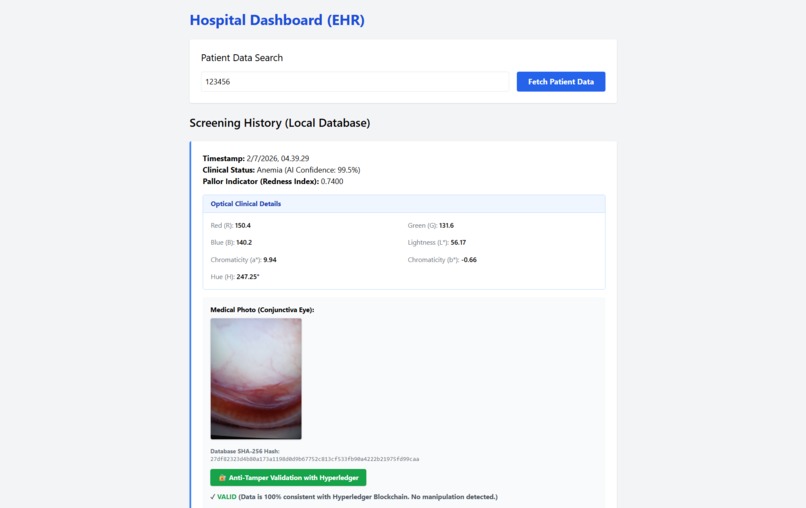
Task: Select the Green (G) value 131.6
Action: [446, 225]
